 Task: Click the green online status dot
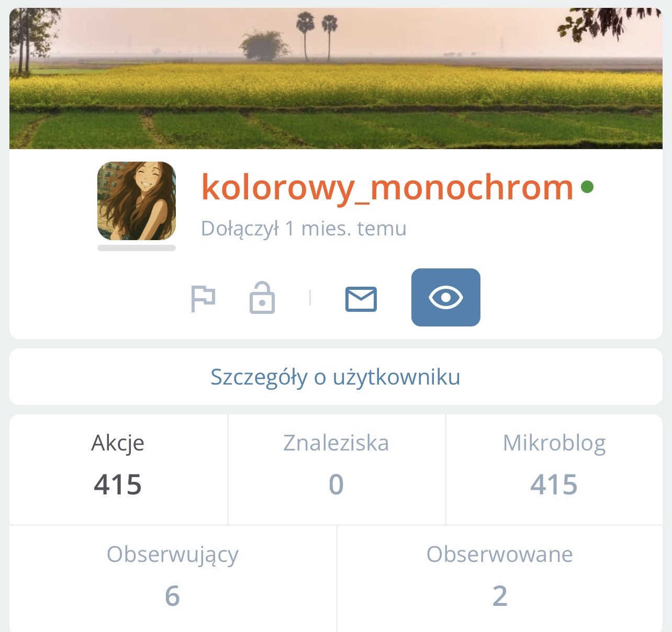587,186
